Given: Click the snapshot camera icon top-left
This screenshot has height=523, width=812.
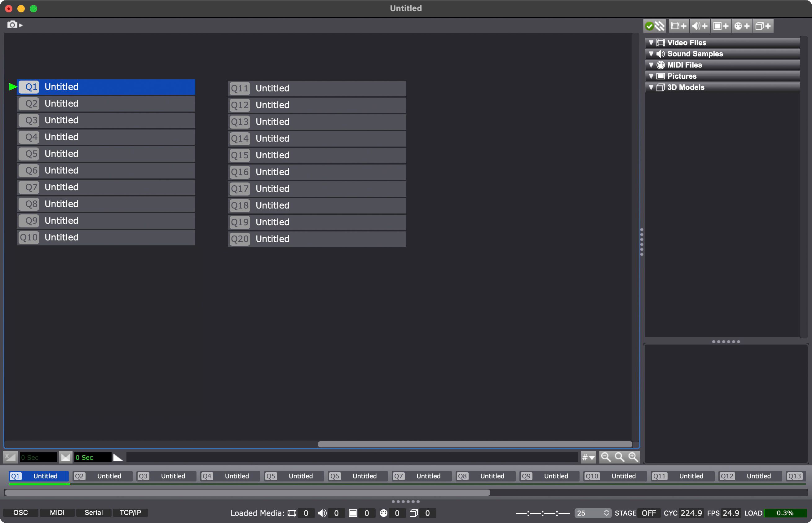Looking at the screenshot, I should [12, 24].
